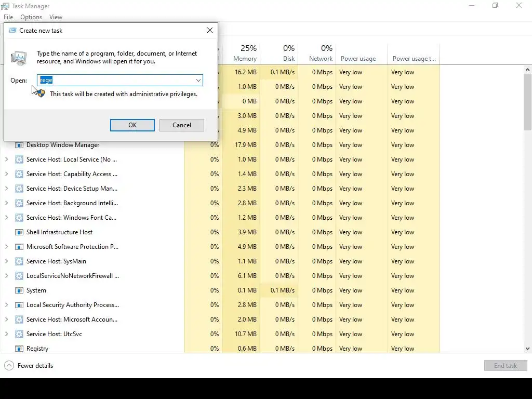Select the Registry process name
532x399 pixels.
(37, 349)
